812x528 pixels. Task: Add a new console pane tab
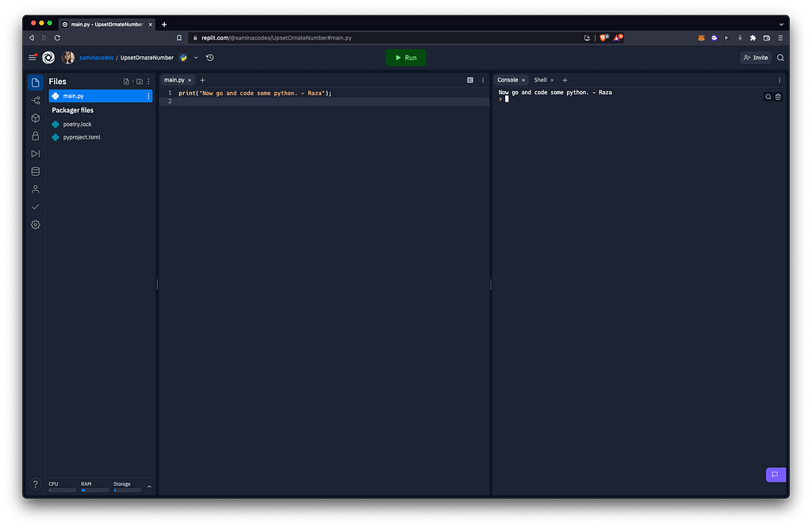coord(565,80)
